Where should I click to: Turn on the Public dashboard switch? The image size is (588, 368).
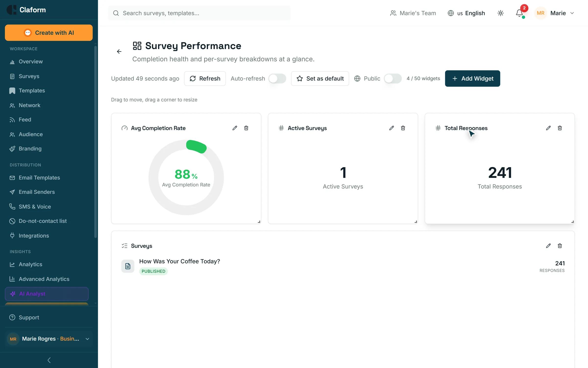click(x=393, y=79)
